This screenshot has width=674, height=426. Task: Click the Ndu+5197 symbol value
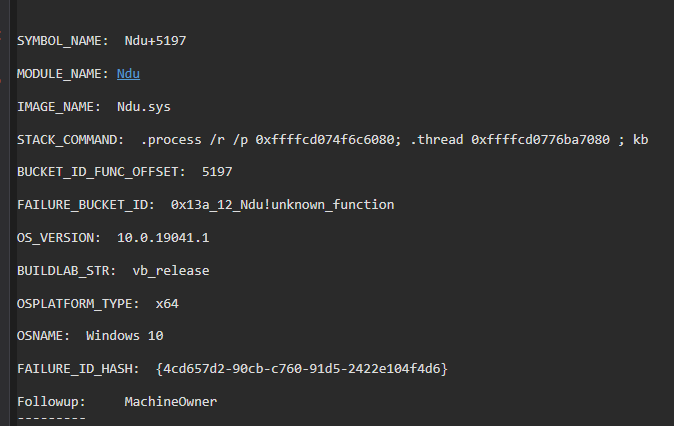155,40
